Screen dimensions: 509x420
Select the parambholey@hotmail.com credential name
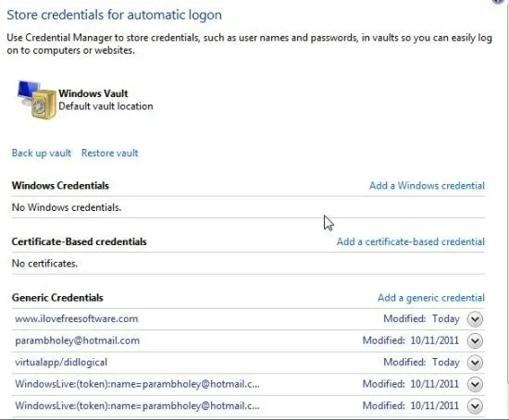click(x=77, y=340)
